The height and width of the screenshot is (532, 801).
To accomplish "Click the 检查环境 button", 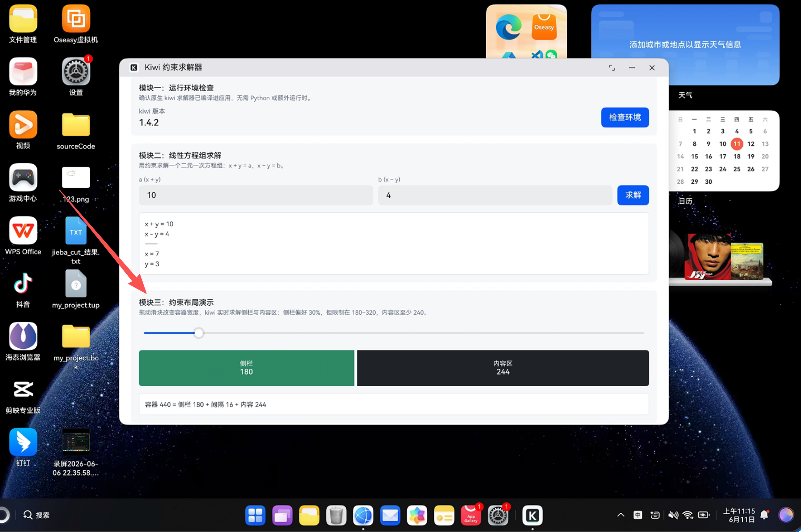I will click(x=625, y=117).
